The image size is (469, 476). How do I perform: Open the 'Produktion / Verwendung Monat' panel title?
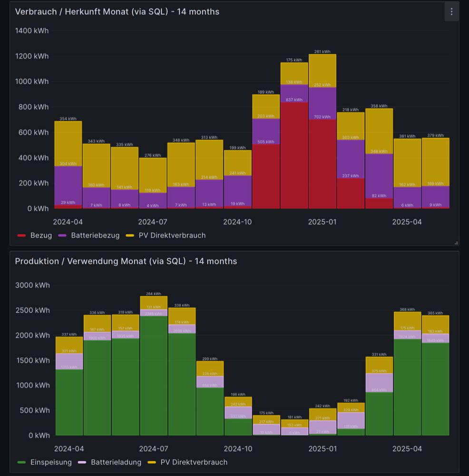pyautogui.click(x=126, y=261)
